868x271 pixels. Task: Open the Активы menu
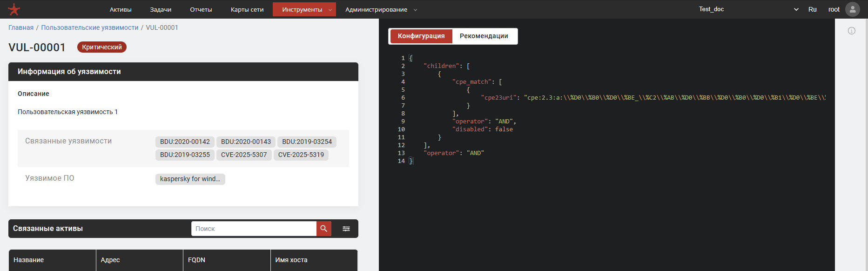pyautogui.click(x=121, y=9)
